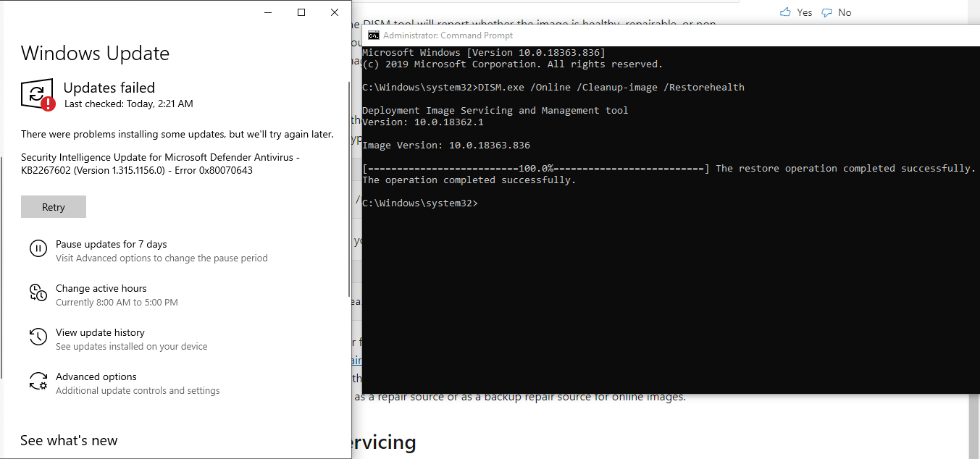Click the Retry button in Windows Update
This screenshot has width=980, height=459.
click(x=54, y=206)
